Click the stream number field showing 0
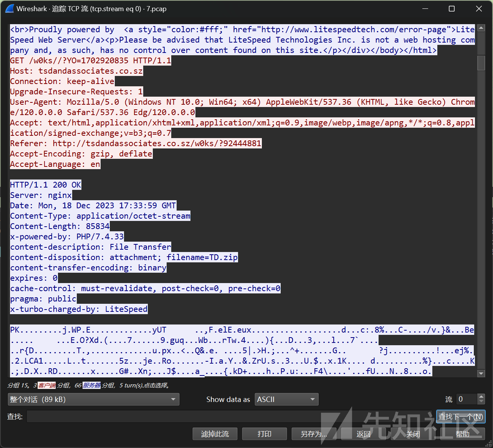Viewport: 493px width, 448px height. [x=467, y=399]
